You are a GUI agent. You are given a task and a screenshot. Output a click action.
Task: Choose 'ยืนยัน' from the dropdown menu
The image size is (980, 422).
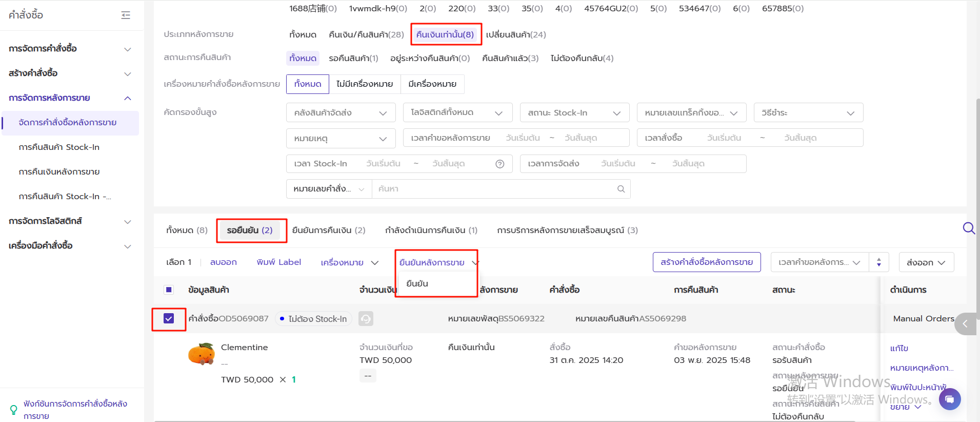[x=417, y=283]
